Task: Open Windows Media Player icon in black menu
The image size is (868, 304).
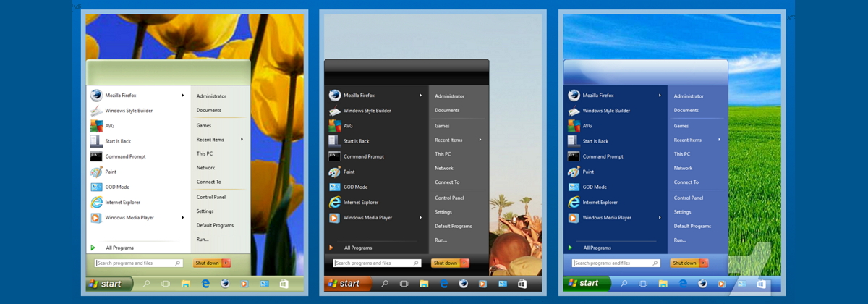Action: (x=334, y=217)
